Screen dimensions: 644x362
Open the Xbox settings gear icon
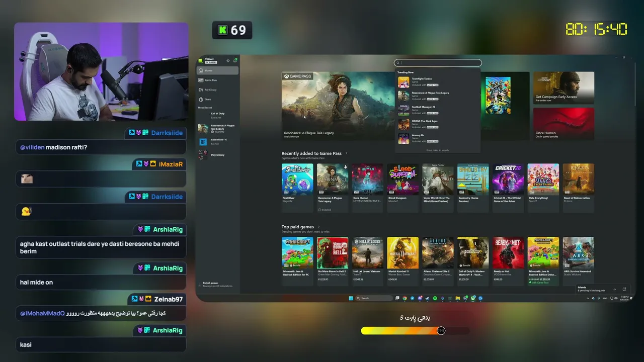coord(228,60)
